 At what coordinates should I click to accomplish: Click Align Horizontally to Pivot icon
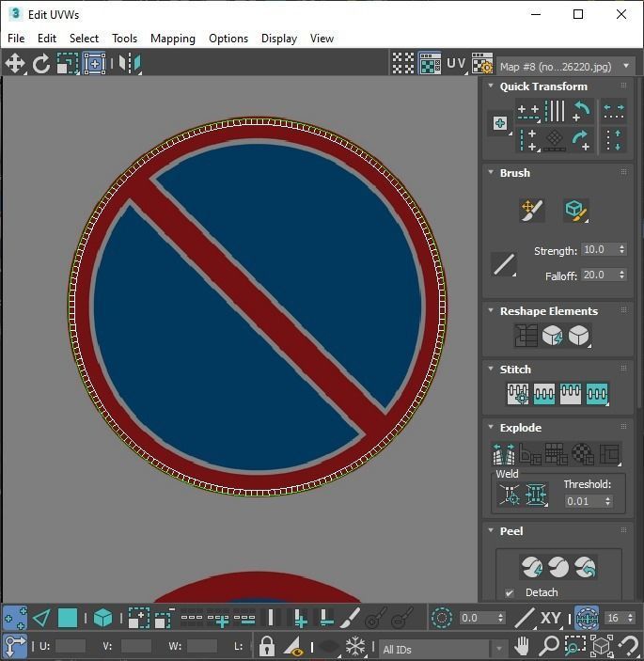click(528, 112)
